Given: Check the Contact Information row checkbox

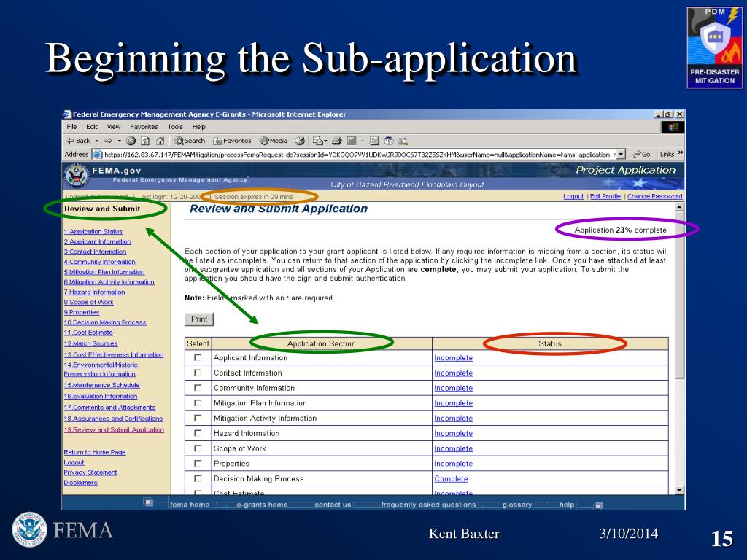Looking at the screenshot, I should pos(198,373).
